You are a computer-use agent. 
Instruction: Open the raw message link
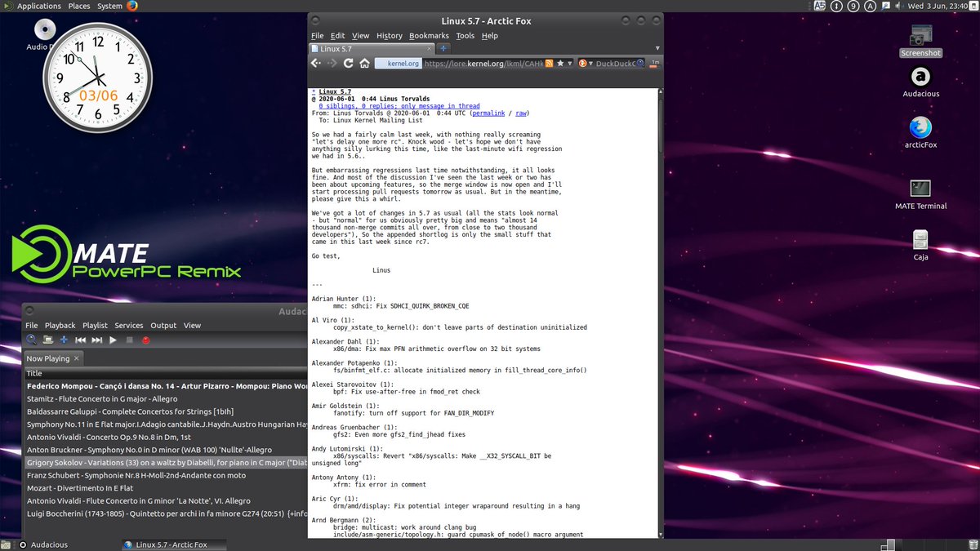(520, 113)
